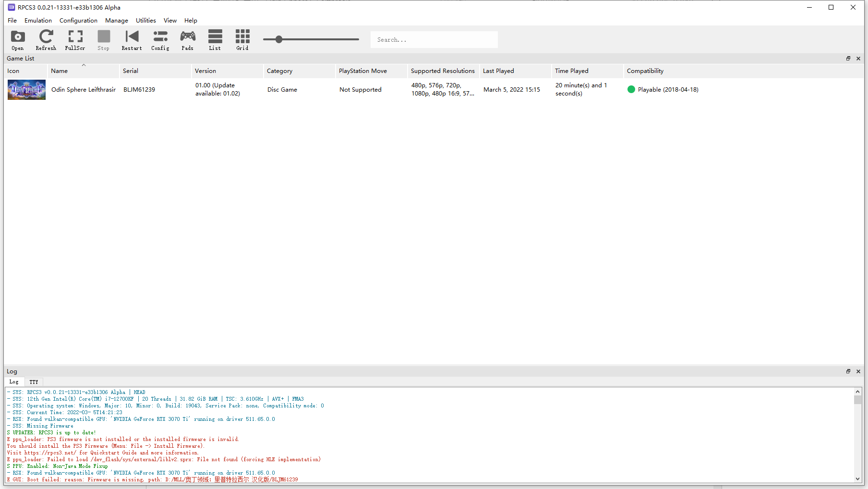
Task: Switch to the TTY tab
Action: [34, 382]
